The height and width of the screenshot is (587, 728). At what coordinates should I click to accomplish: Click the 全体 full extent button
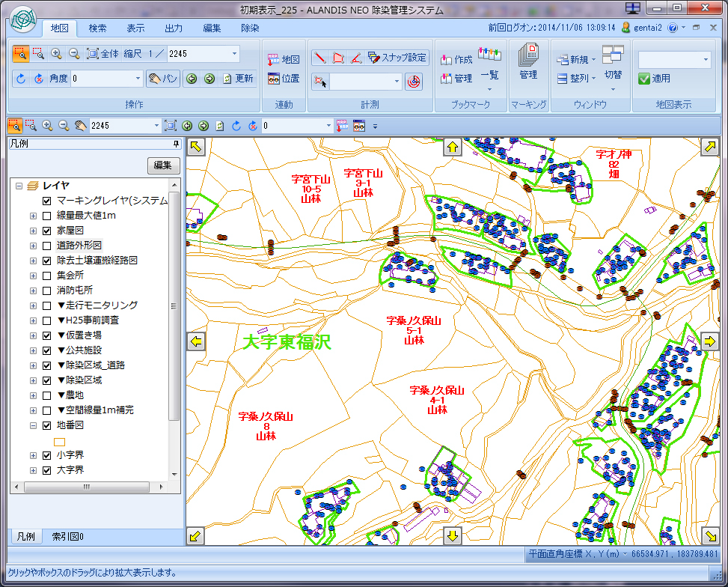tap(103, 54)
